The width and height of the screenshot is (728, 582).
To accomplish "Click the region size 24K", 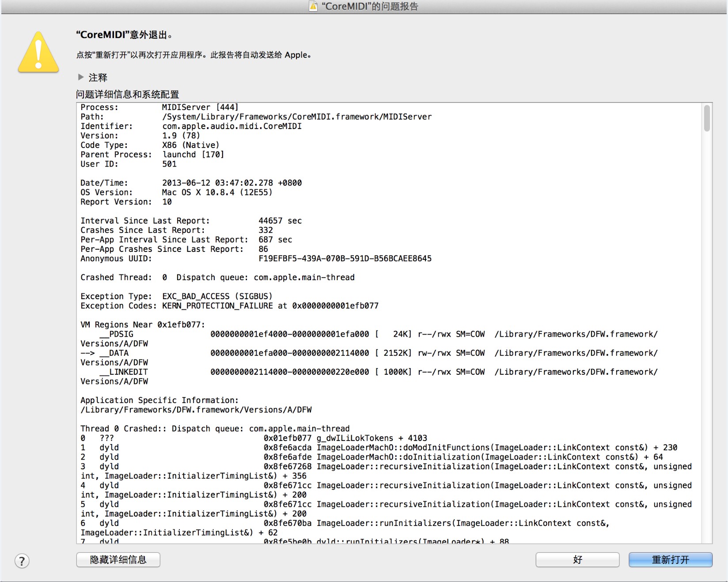I will [401, 334].
